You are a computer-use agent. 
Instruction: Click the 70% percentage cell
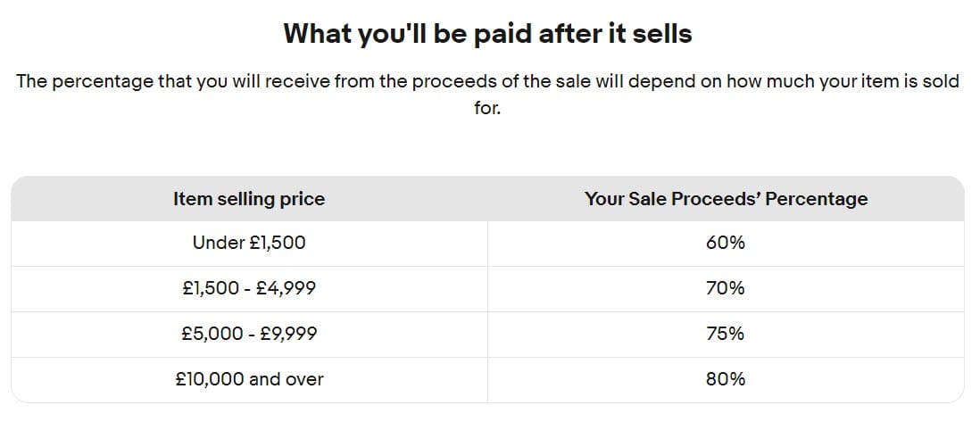point(725,288)
